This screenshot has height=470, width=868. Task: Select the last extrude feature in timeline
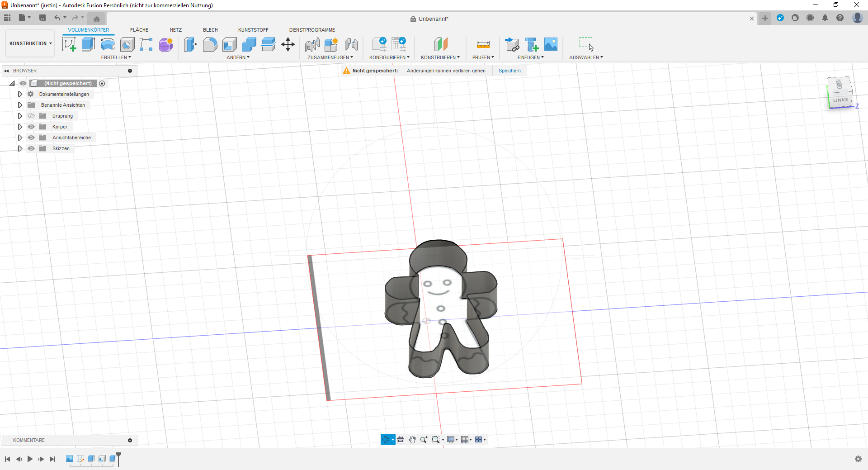click(113, 459)
